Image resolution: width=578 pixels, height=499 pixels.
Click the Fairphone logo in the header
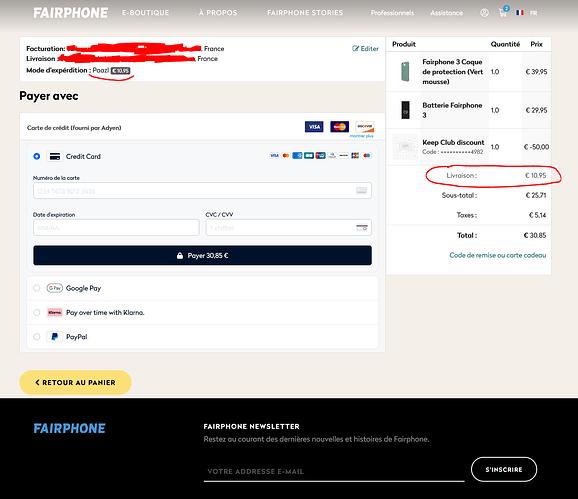[x=70, y=13]
